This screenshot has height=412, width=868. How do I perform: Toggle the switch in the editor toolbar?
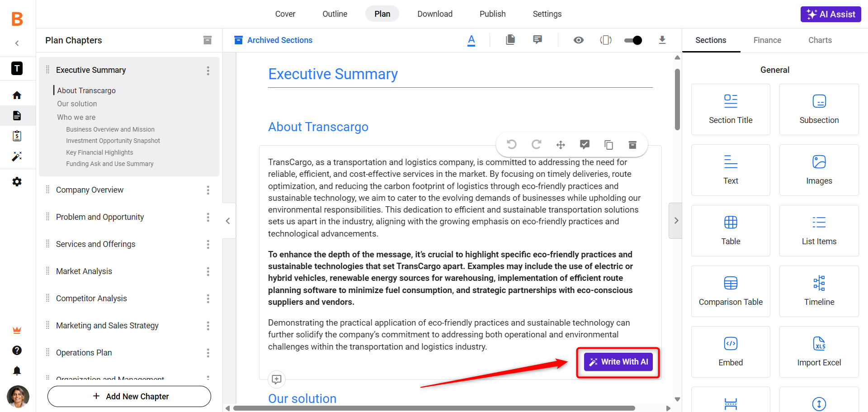tap(633, 40)
